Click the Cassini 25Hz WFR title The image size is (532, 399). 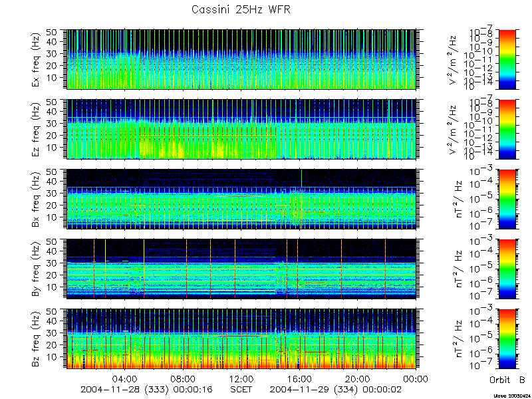(x=241, y=9)
